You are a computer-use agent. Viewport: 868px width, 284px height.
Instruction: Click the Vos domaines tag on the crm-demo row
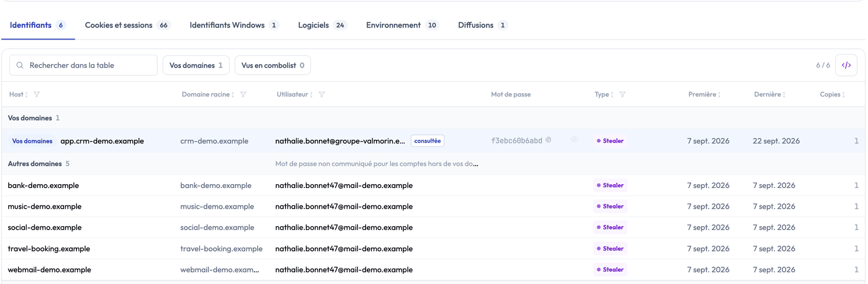pyautogui.click(x=33, y=141)
